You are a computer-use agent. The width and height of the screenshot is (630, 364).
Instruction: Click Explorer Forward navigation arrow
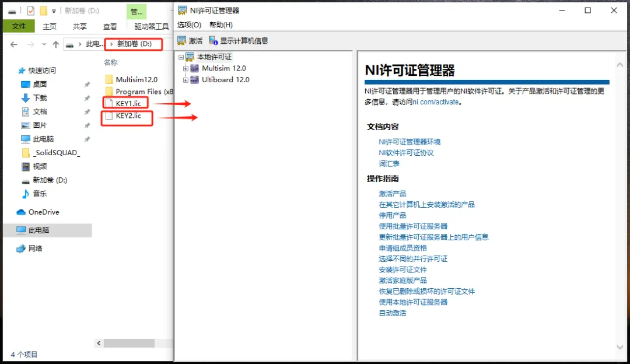pyautogui.click(x=30, y=44)
